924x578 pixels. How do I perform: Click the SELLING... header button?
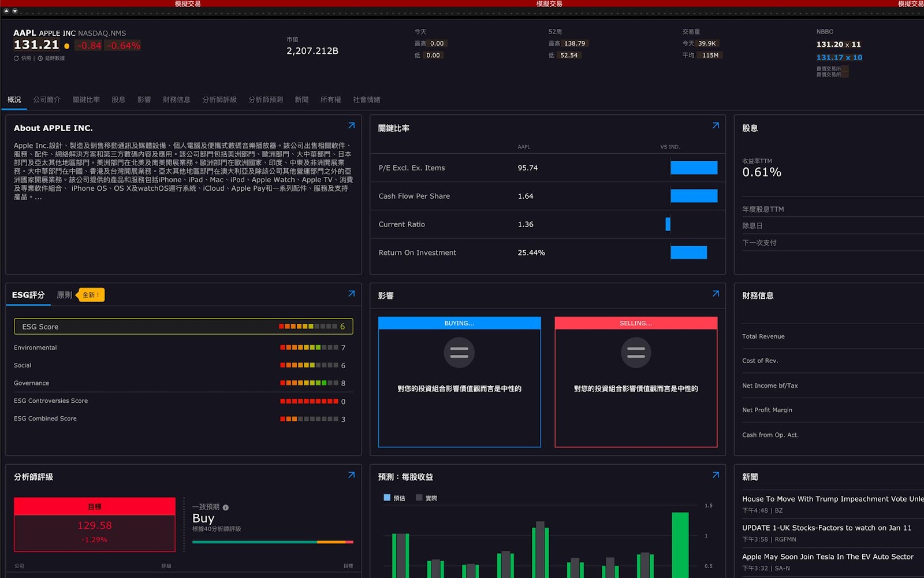[x=636, y=323]
